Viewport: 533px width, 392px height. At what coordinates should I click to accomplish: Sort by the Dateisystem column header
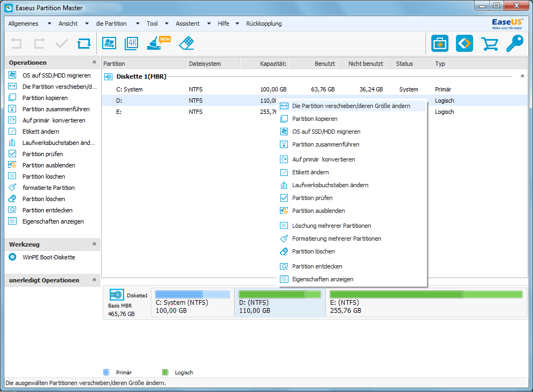214,64
